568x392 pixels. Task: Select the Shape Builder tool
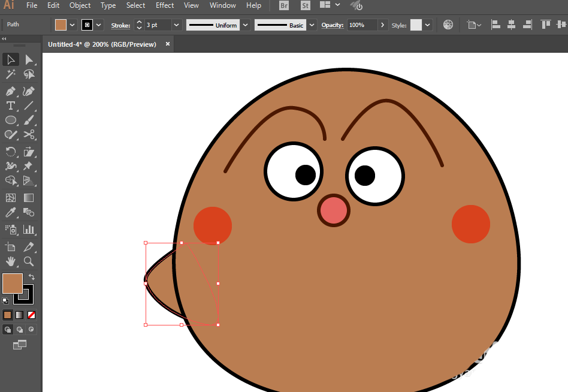[x=11, y=180]
